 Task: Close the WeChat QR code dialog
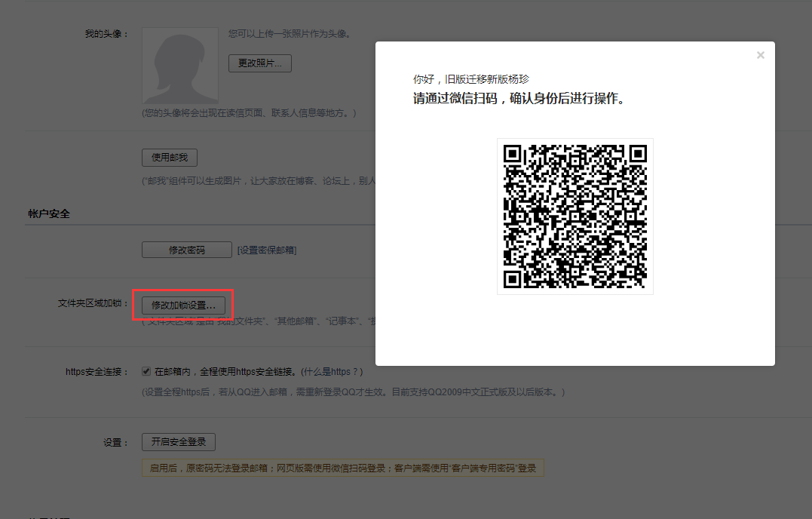(x=760, y=55)
